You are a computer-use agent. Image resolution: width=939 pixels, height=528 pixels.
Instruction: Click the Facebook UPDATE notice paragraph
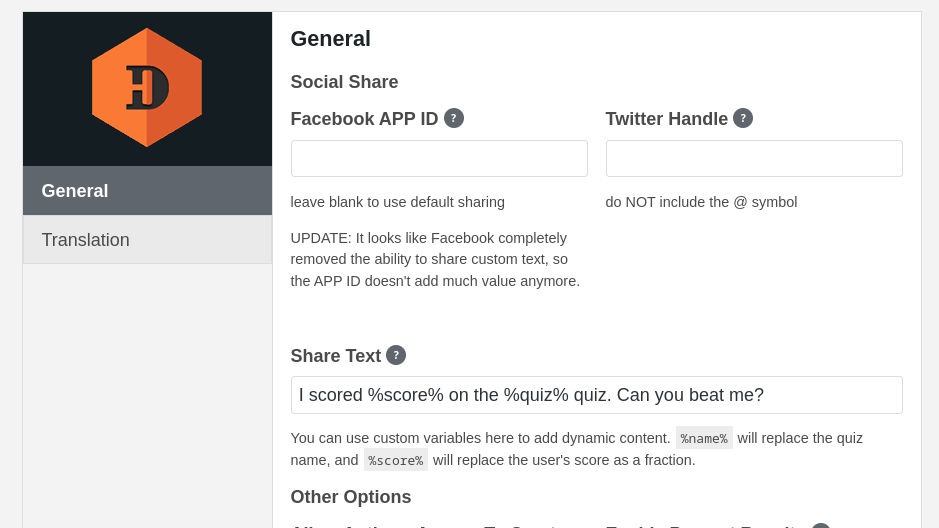(435, 259)
